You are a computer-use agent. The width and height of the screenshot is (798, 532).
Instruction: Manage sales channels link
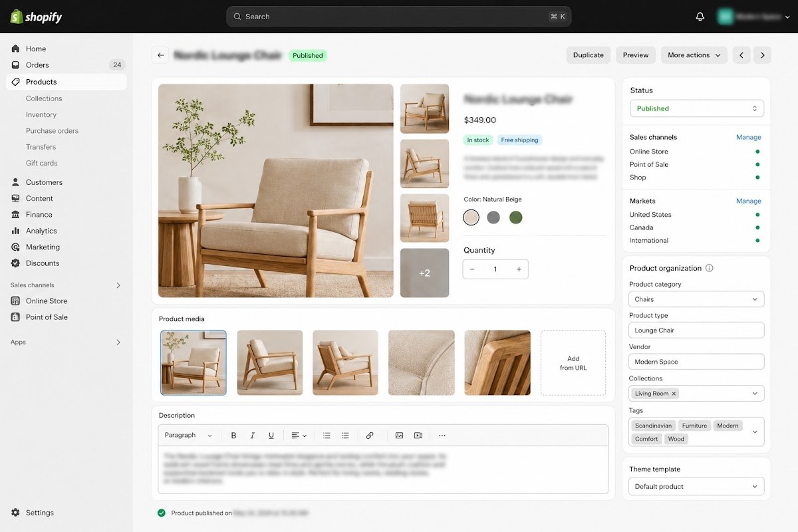(x=748, y=137)
